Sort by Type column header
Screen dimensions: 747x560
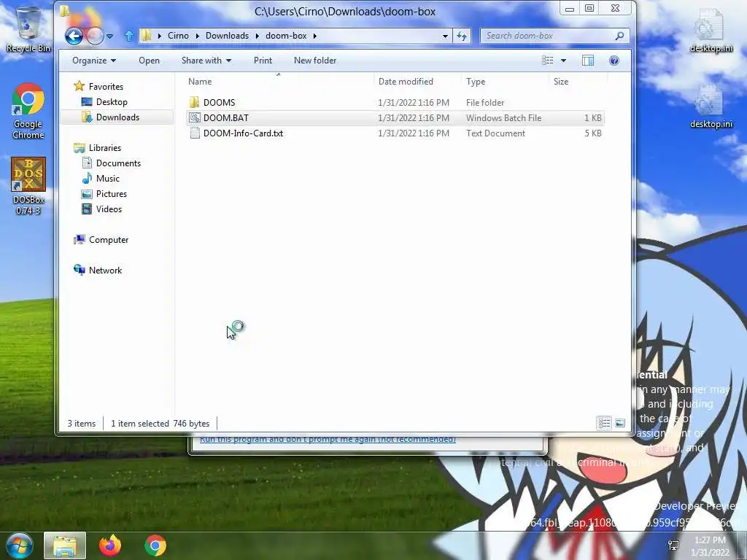click(x=505, y=82)
